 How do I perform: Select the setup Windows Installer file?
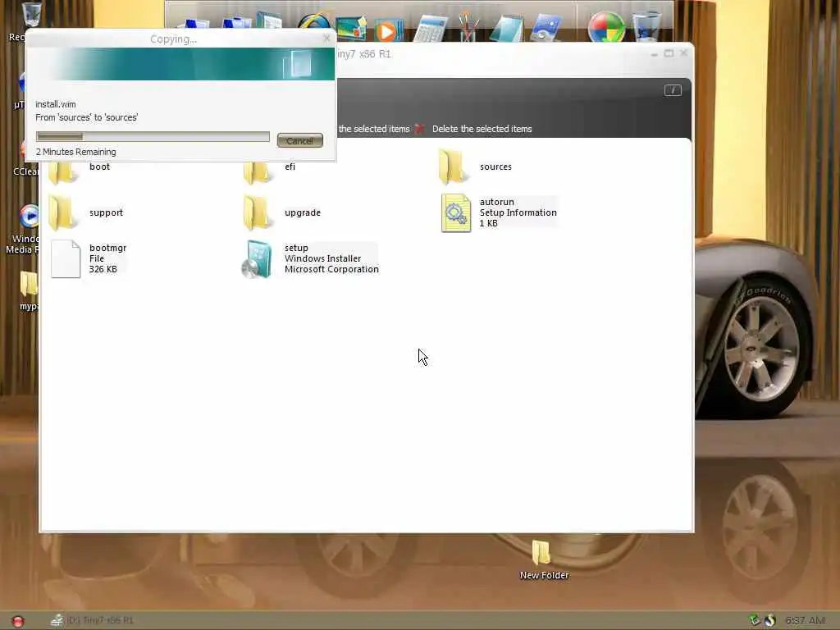point(310,258)
